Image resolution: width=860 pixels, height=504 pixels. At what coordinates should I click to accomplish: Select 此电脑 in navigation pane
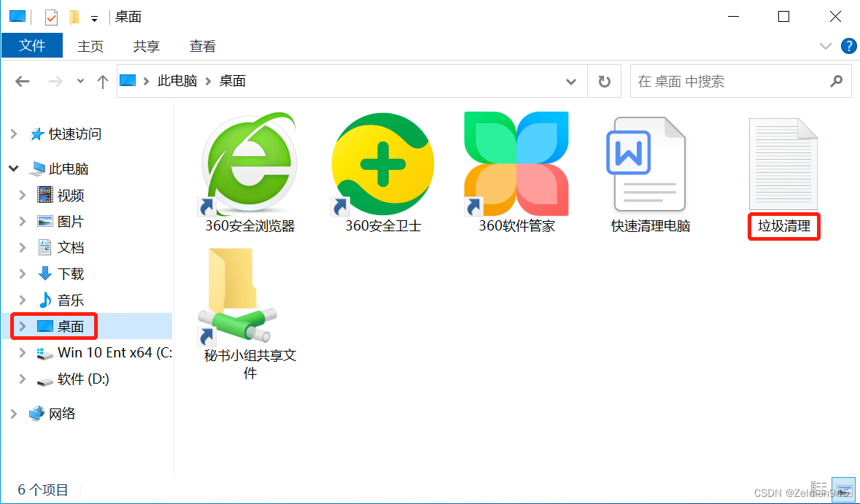[59, 169]
